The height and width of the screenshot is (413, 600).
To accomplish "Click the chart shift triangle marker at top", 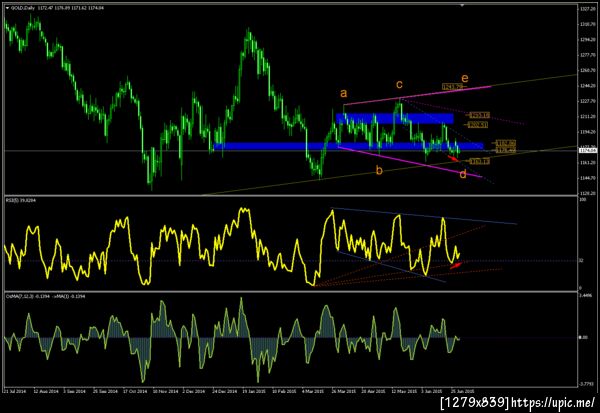I will (462, 5).
